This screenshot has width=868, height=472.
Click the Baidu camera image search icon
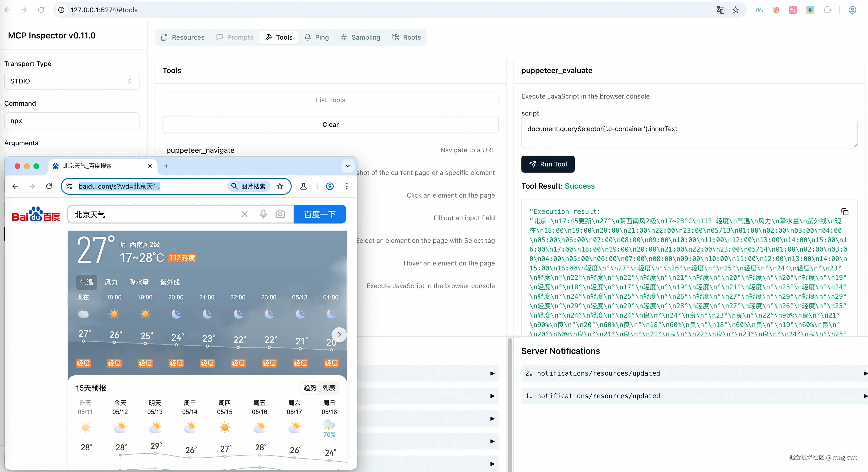[x=280, y=214]
